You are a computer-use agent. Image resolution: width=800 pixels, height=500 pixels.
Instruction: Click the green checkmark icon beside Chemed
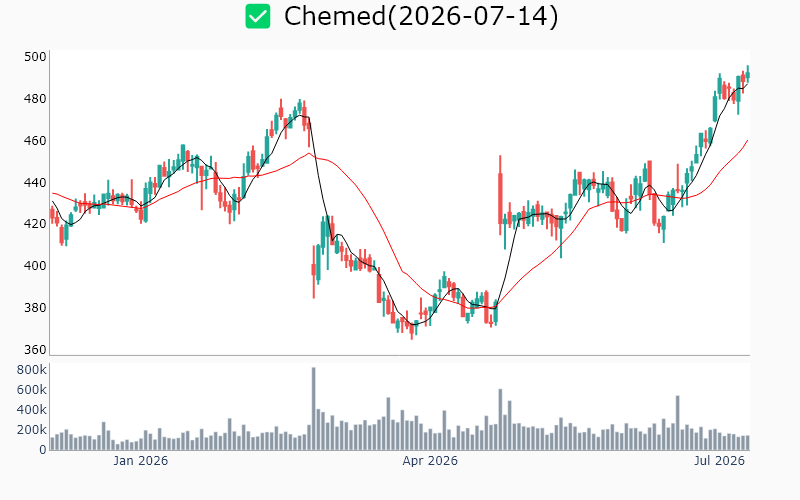tap(258, 16)
